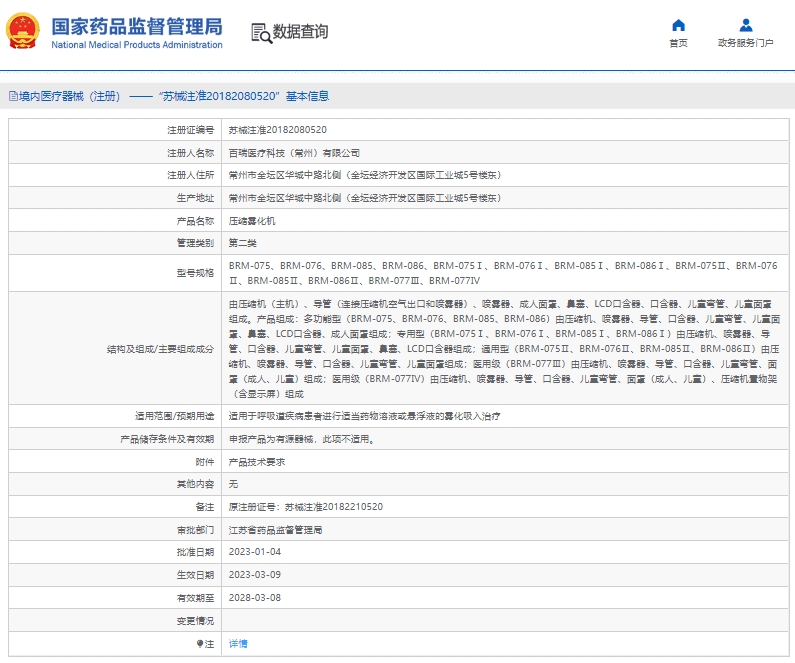Click the 数据查询 heading text
The height and width of the screenshot is (663, 795).
tap(300, 31)
